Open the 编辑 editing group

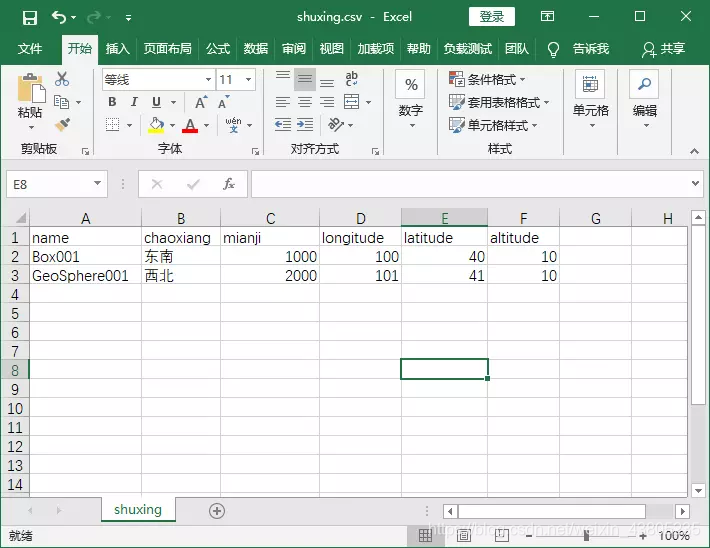coord(644,100)
